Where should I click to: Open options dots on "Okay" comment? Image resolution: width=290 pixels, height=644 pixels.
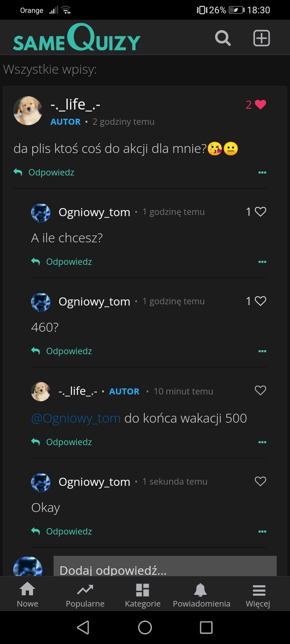[x=262, y=532]
